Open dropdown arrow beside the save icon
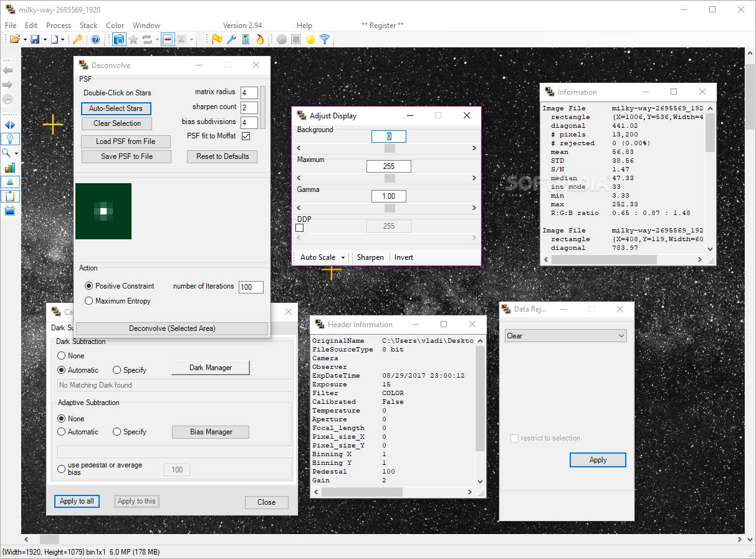 click(45, 40)
